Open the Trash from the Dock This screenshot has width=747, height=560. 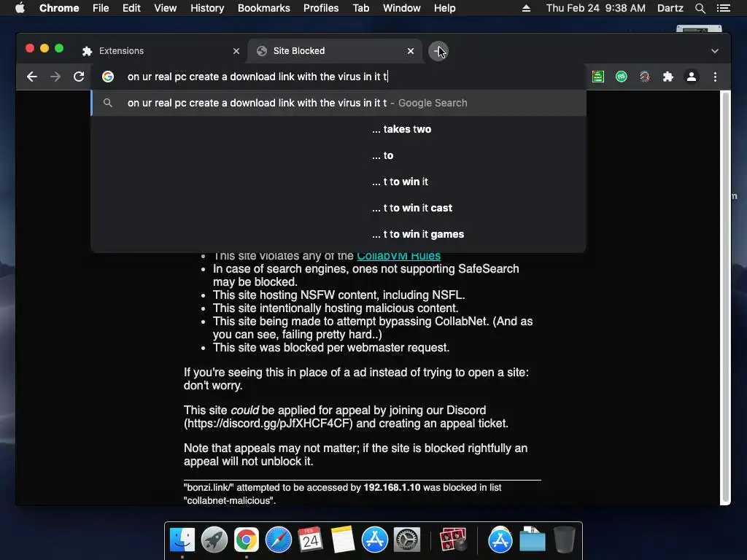click(565, 540)
